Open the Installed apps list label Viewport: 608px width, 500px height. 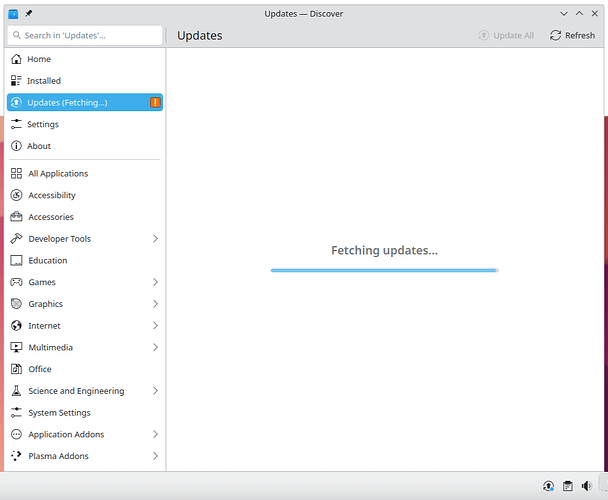[x=44, y=81]
